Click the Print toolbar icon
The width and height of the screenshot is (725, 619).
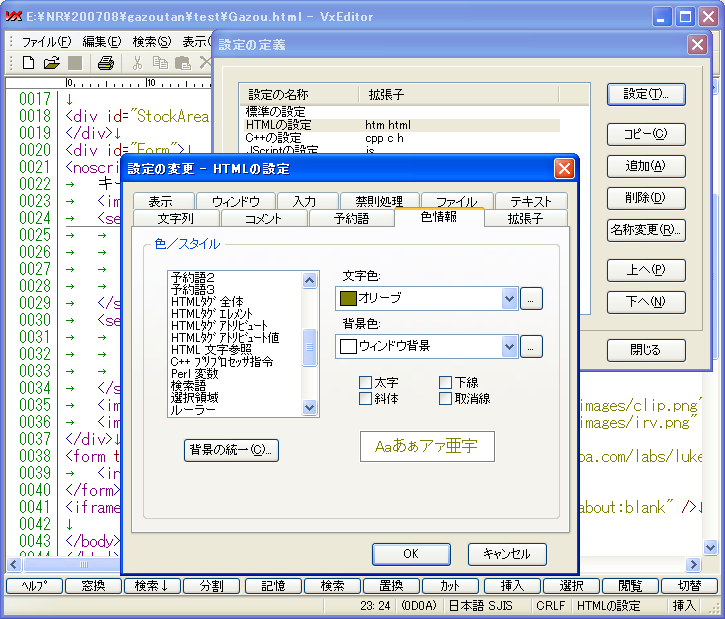pyautogui.click(x=105, y=63)
